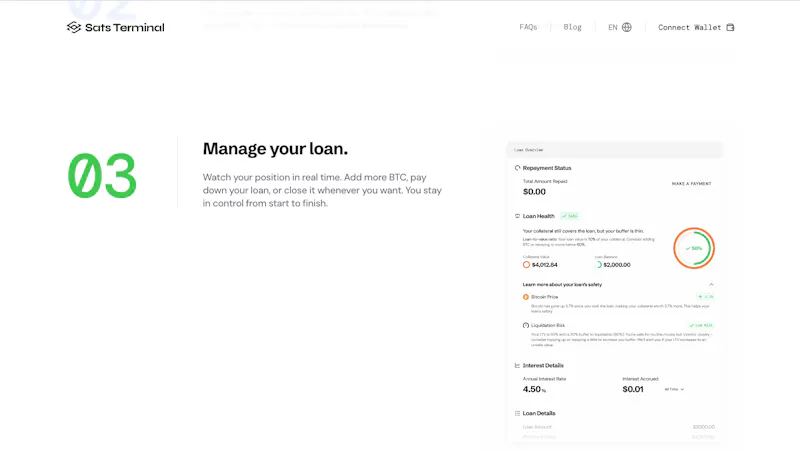This screenshot has height=451, width=800.
Task: Open the All Time interest period dropdown
Action: (x=674, y=389)
